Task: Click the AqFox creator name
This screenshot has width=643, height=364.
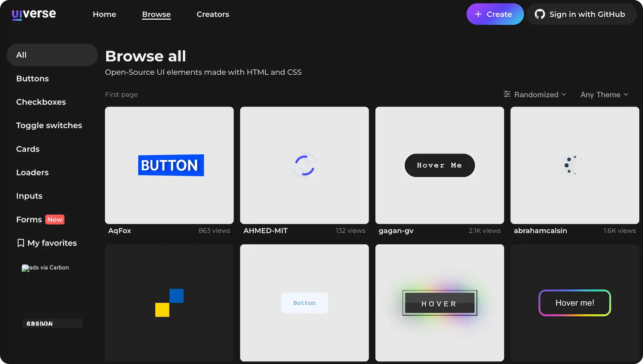Action: [x=120, y=231]
